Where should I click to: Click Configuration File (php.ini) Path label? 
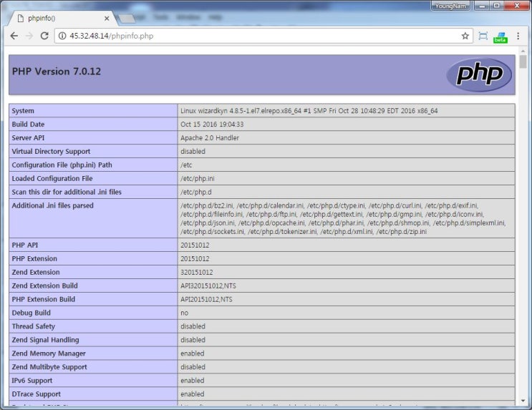tap(62, 165)
